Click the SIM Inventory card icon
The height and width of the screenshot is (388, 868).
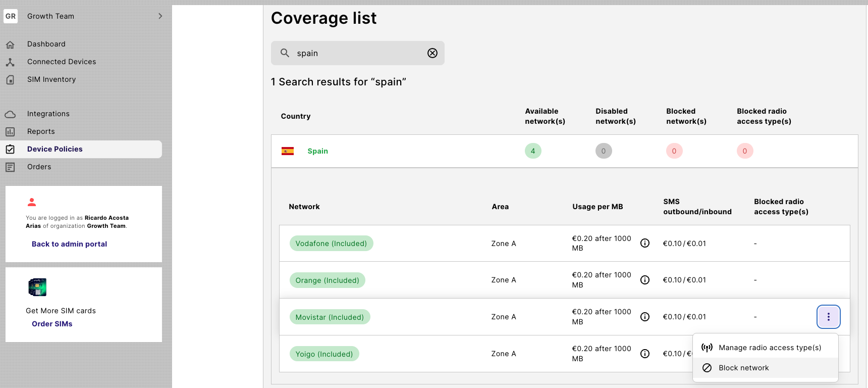pyautogui.click(x=10, y=80)
